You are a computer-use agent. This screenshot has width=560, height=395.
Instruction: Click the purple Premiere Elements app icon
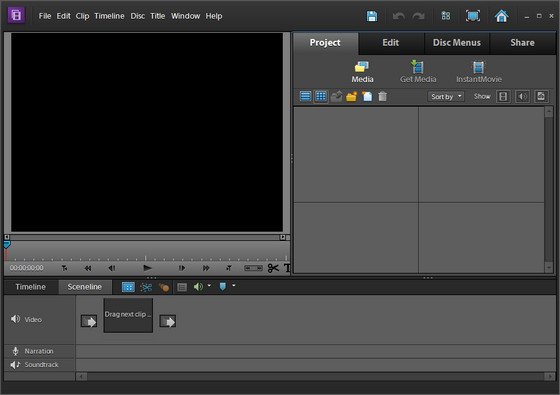click(x=16, y=15)
